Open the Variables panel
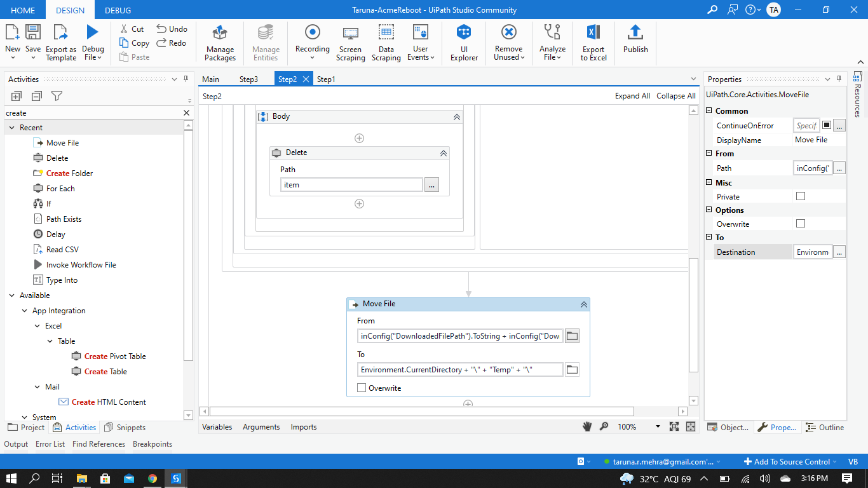This screenshot has width=868, height=488. click(x=217, y=427)
